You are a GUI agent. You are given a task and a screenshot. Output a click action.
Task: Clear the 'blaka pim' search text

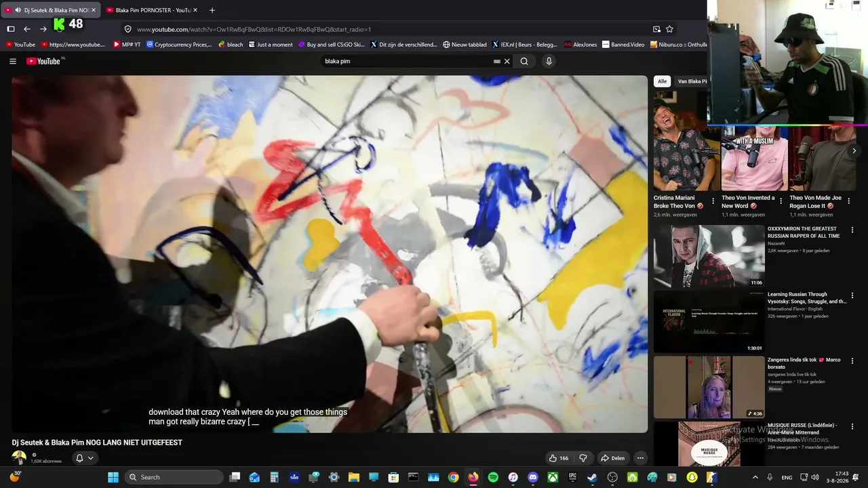(x=507, y=61)
